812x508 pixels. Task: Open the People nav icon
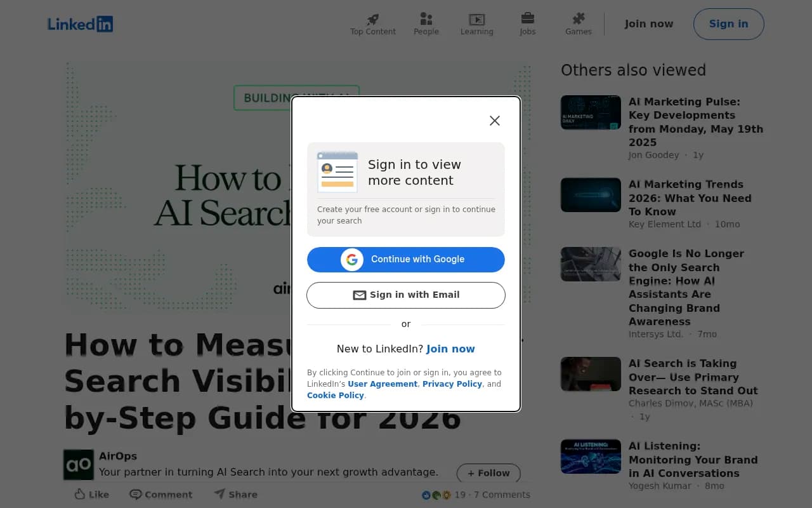click(426, 19)
